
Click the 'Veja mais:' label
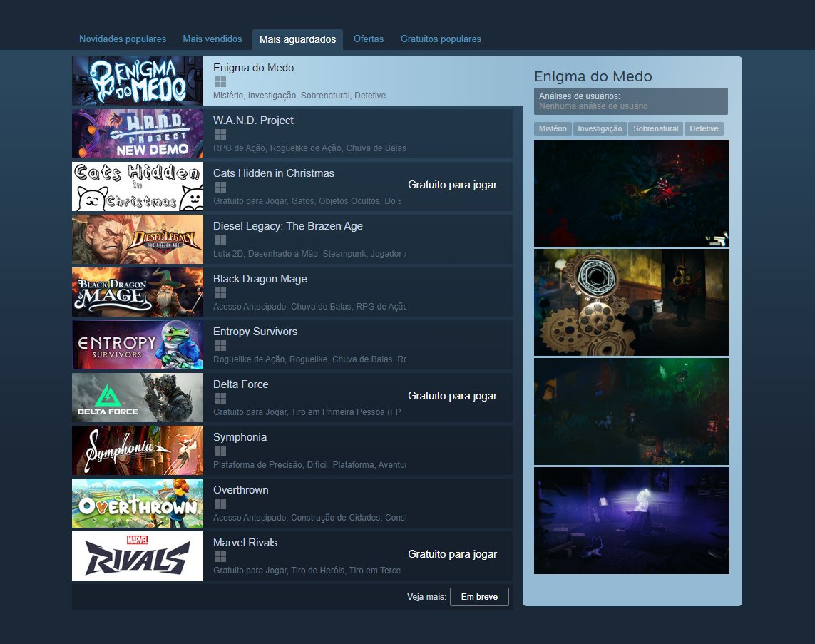(426, 597)
